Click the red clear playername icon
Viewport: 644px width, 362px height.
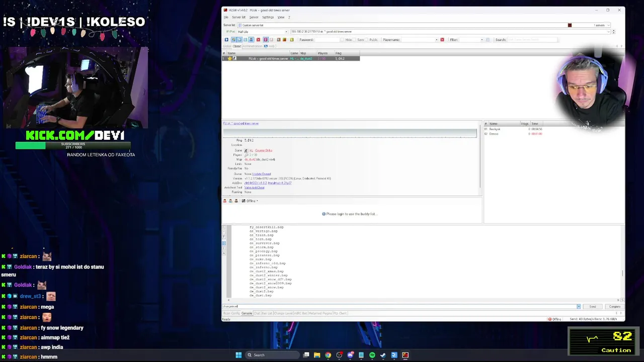pos(442,40)
